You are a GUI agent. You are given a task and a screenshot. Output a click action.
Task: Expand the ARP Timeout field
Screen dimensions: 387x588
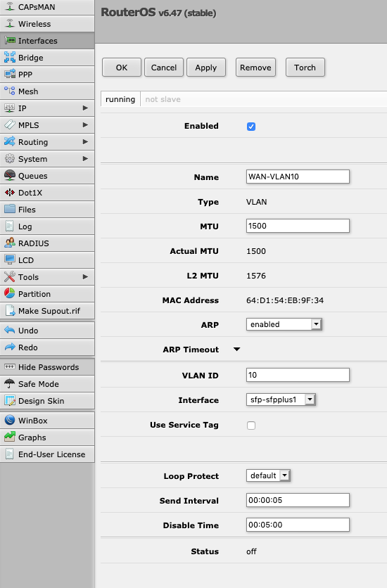click(x=236, y=350)
